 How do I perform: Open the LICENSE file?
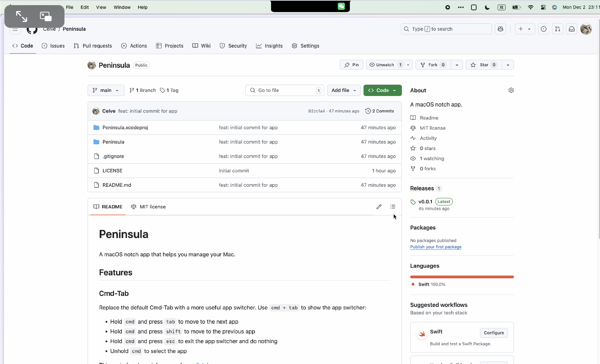(112, 171)
